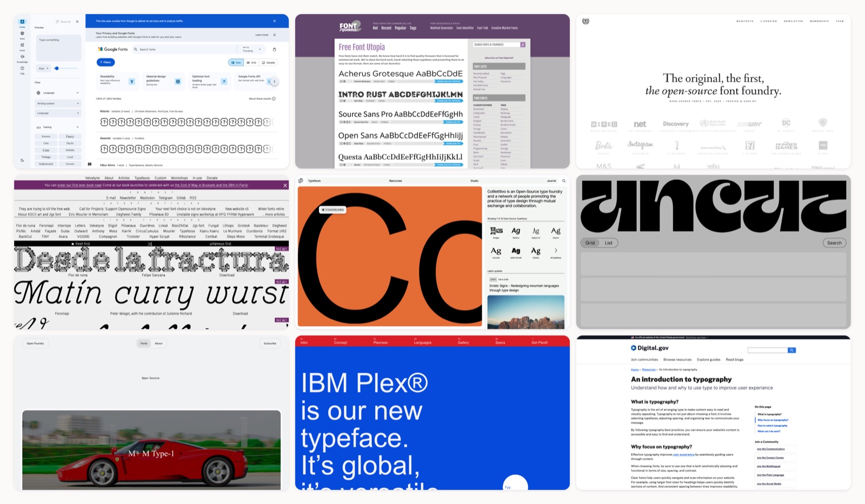The height and width of the screenshot is (504, 865).
Task: Click the Optimize font loading card icon
Action: coord(224,81)
